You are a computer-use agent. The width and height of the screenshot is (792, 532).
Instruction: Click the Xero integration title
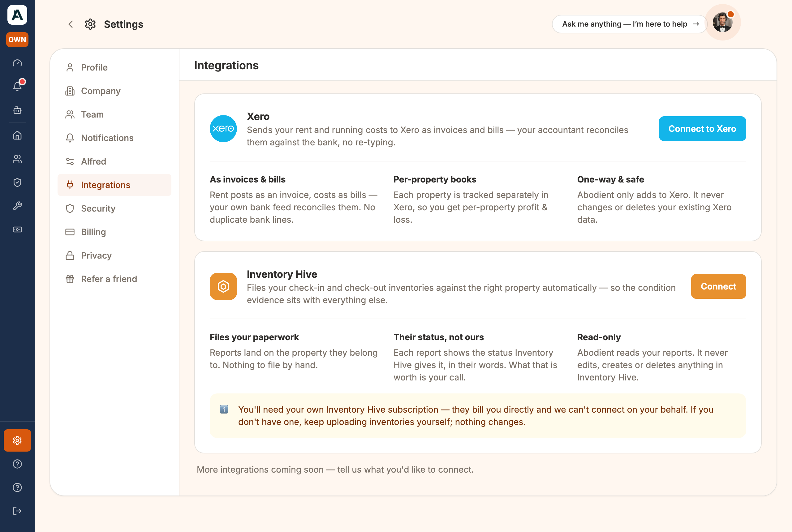coord(258,116)
